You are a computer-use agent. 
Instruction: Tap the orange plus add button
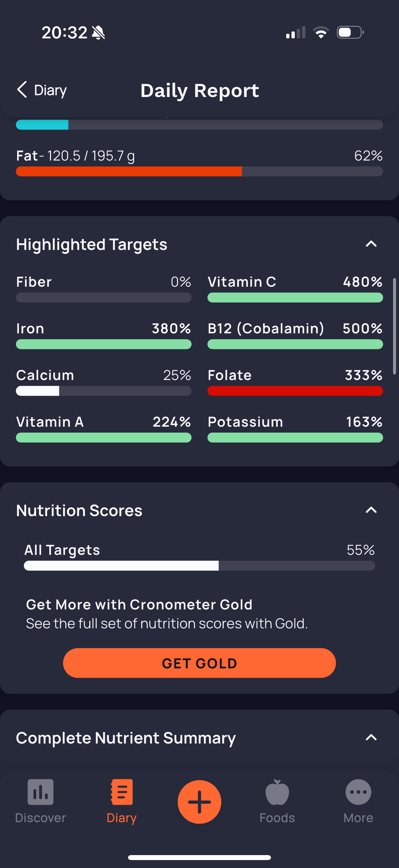click(199, 801)
